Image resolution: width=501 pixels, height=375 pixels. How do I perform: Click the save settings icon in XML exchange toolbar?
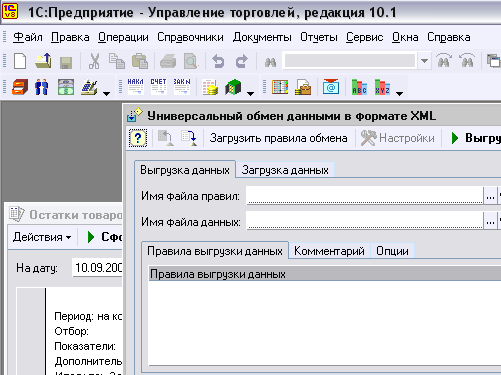tap(189, 138)
